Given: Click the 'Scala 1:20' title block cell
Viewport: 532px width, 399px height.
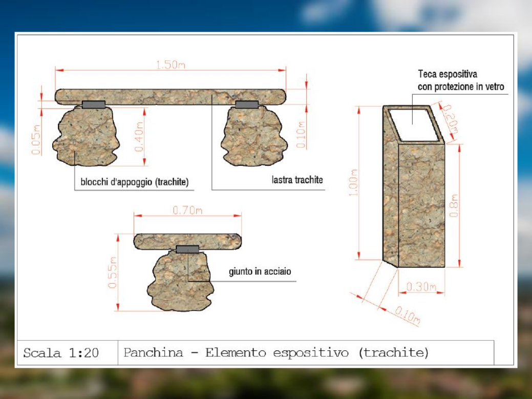Looking at the screenshot, I should [68, 353].
